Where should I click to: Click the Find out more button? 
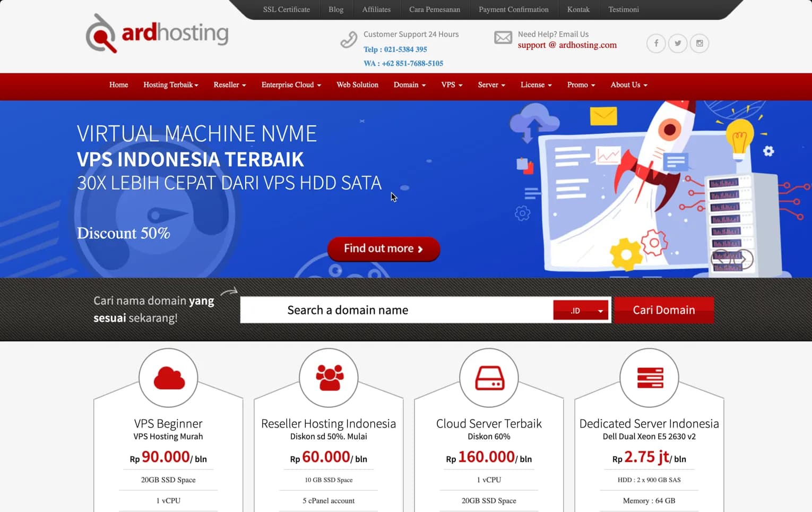383,249
